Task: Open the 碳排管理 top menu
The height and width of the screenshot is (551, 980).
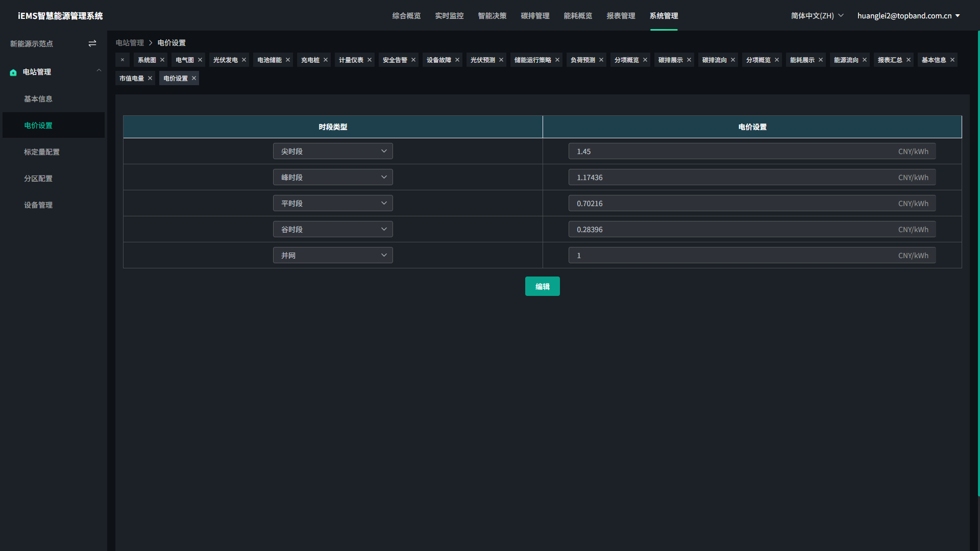Action: (x=535, y=16)
